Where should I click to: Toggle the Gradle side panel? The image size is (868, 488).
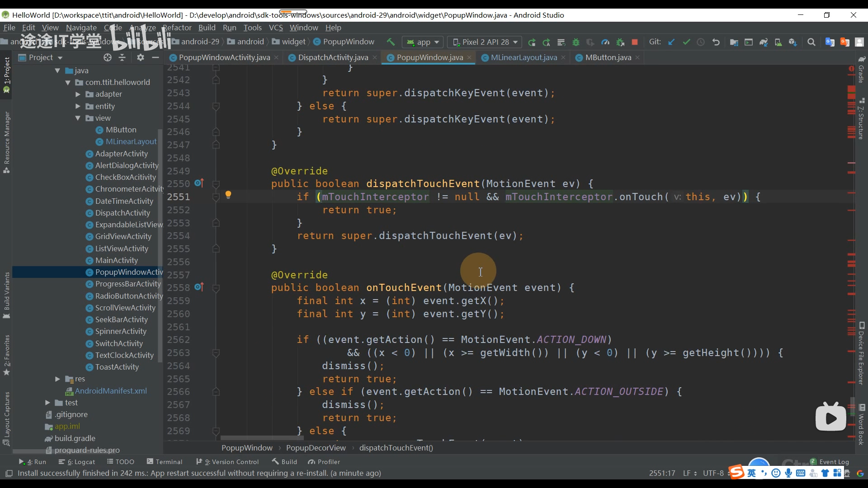click(x=862, y=70)
